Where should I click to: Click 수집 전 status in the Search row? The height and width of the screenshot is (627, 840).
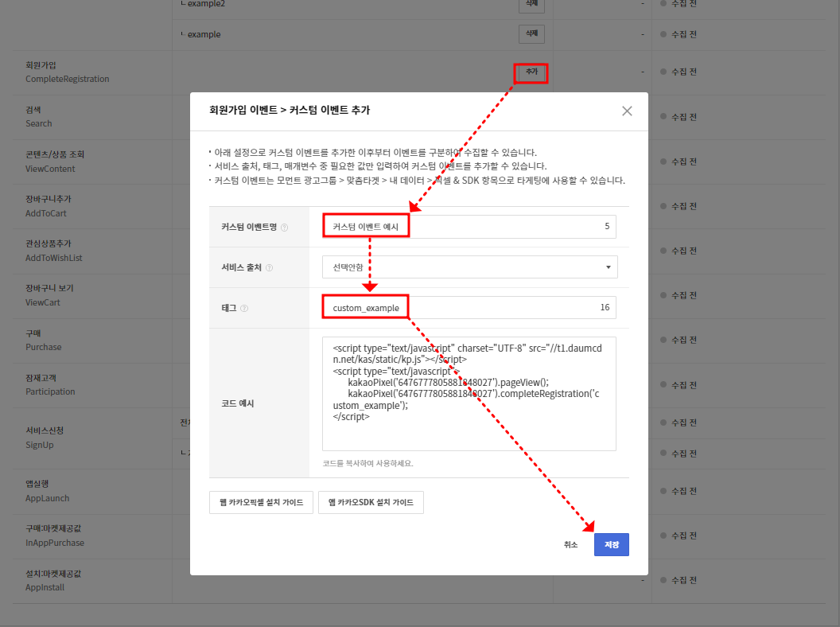click(x=679, y=117)
